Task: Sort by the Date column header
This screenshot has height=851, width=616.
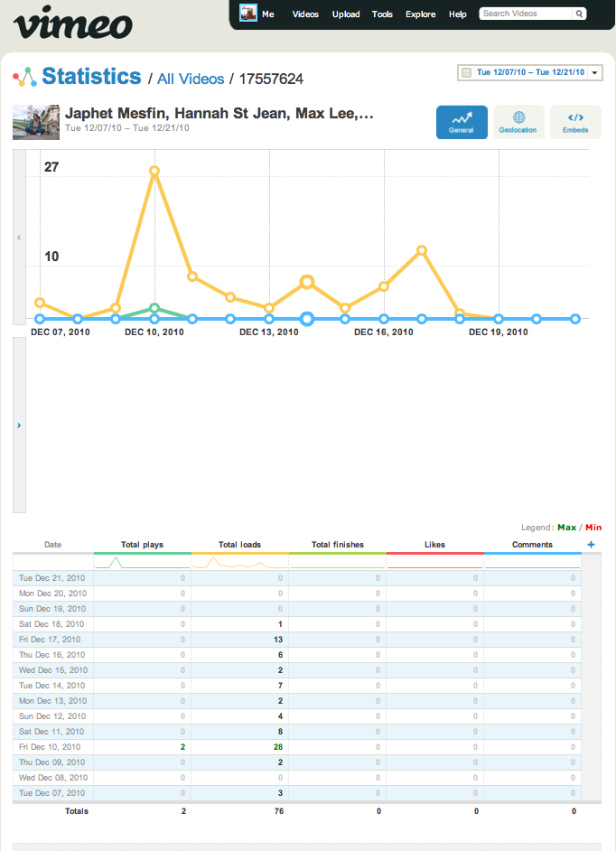Action: [52, 545]
